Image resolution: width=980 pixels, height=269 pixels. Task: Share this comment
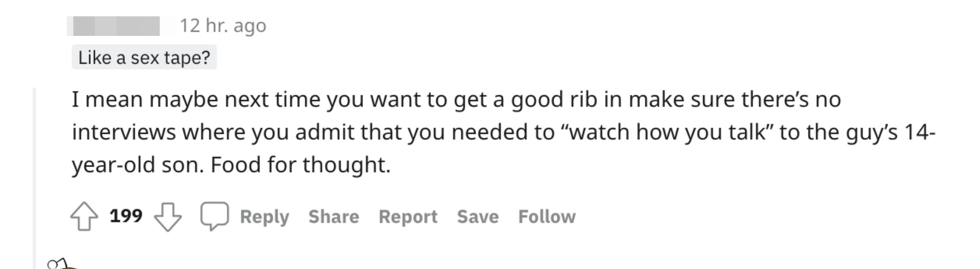point(334,216)
